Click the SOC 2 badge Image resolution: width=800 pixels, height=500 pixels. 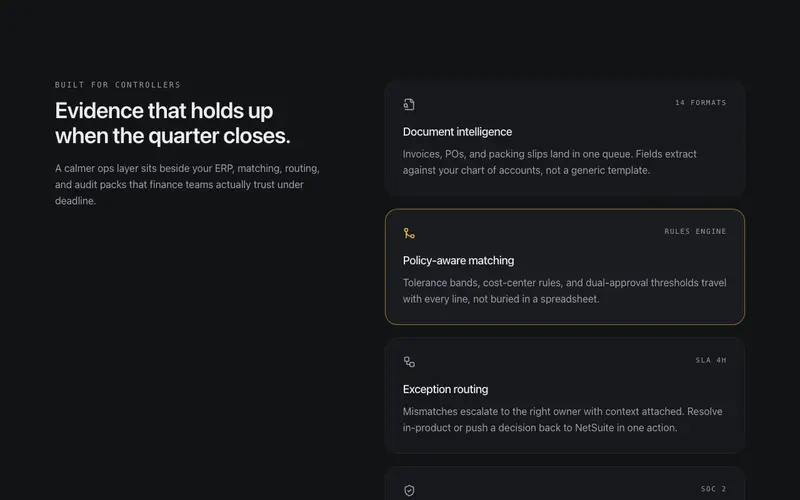713,488
